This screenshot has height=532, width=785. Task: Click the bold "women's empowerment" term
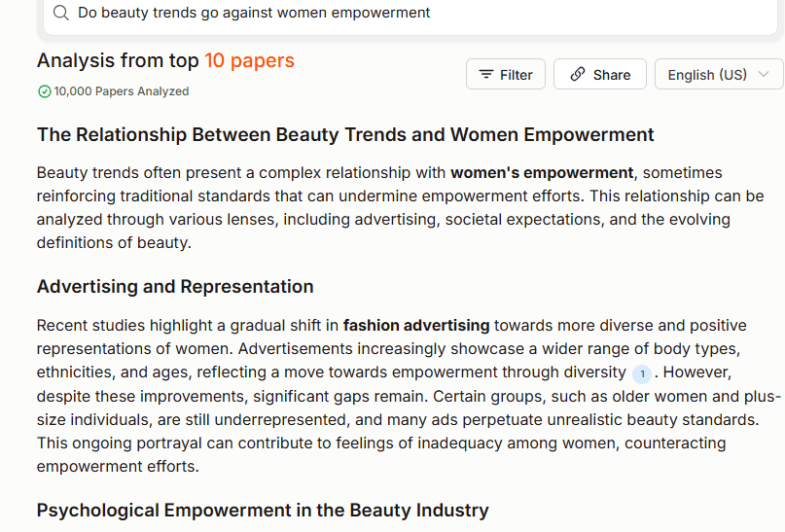click(x=542, y=173)
